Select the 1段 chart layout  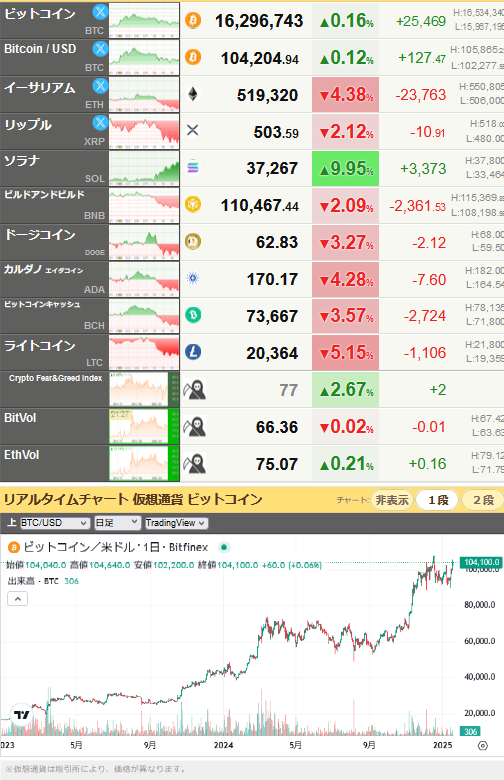tap(438, 500)
